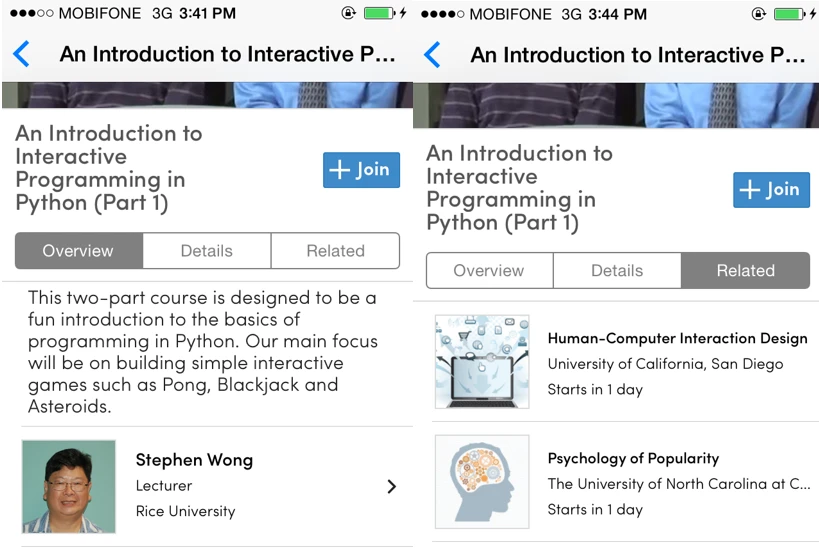Tap Psychology of Popularity brain thumbnail
The width and height of the screenshot is (819, 556).
click(x=481, y=481)
